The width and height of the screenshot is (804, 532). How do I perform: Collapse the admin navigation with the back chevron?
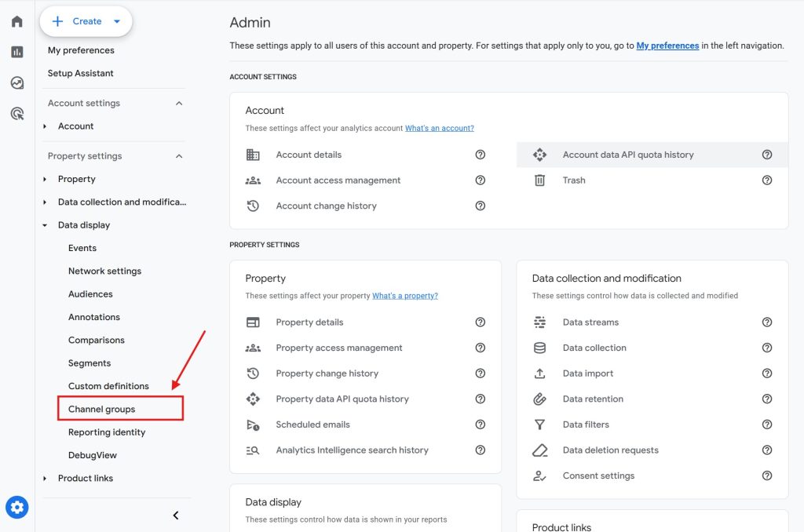click(x=176, y=516)
